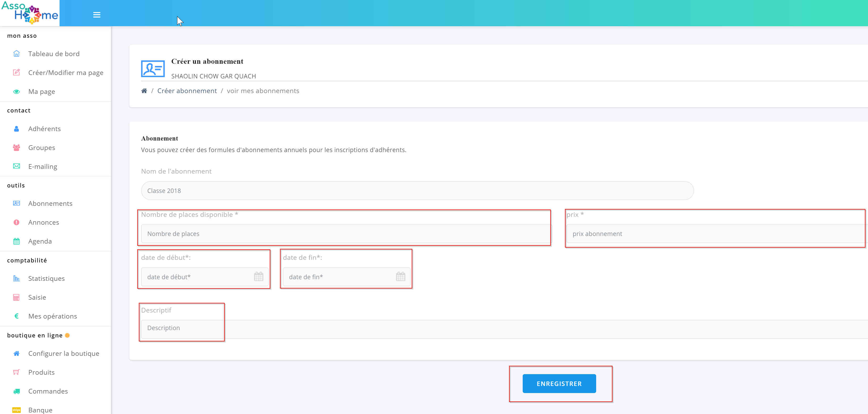Image resolution: width=868 pixels, height=414 pixels.
Task: Open 'Configurer la boutique' in the sidebar menu
Action: tap(64, 353)
